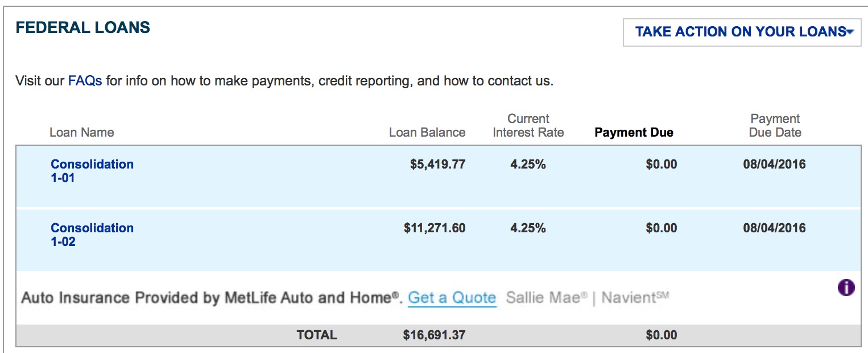Viewport: 868px width, 353px height.
Task: Click the Loan Name column header
Action: (x=81, y=133)
